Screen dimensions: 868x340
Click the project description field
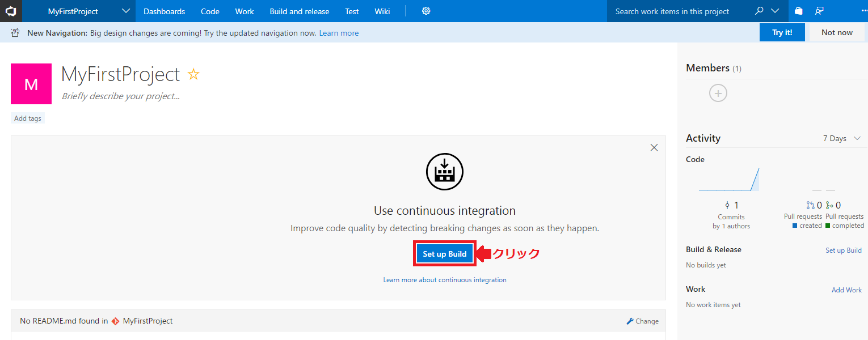(x=121, y=96)
